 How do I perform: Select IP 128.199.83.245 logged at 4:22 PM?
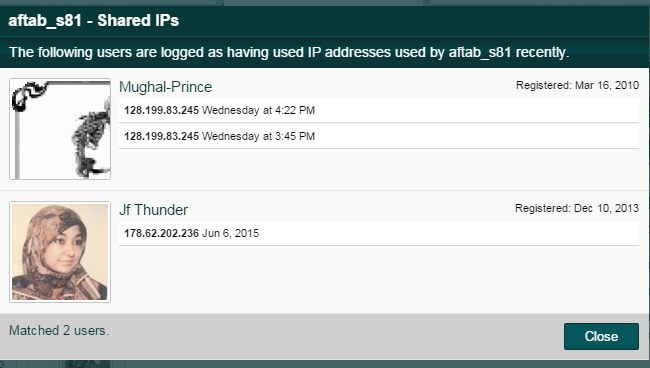tap(162, 110)
